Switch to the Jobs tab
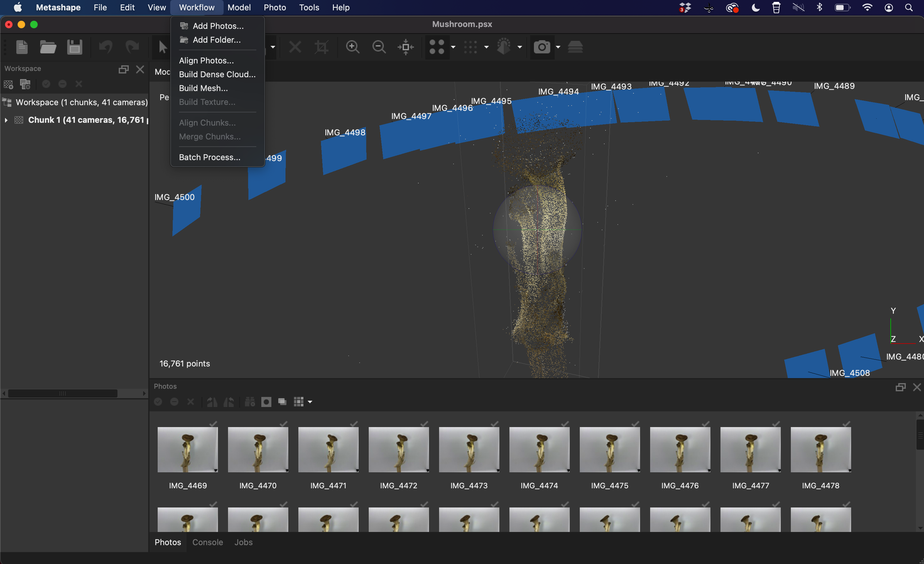The height and width of the screenshot is (564, 924). pyautogui.click(x=243, y=542)
